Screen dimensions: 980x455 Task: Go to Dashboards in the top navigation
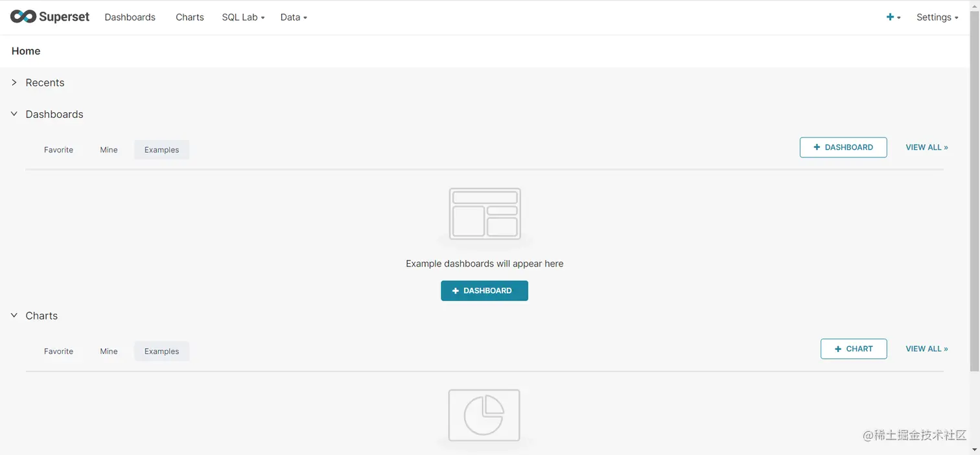[130, 17]
